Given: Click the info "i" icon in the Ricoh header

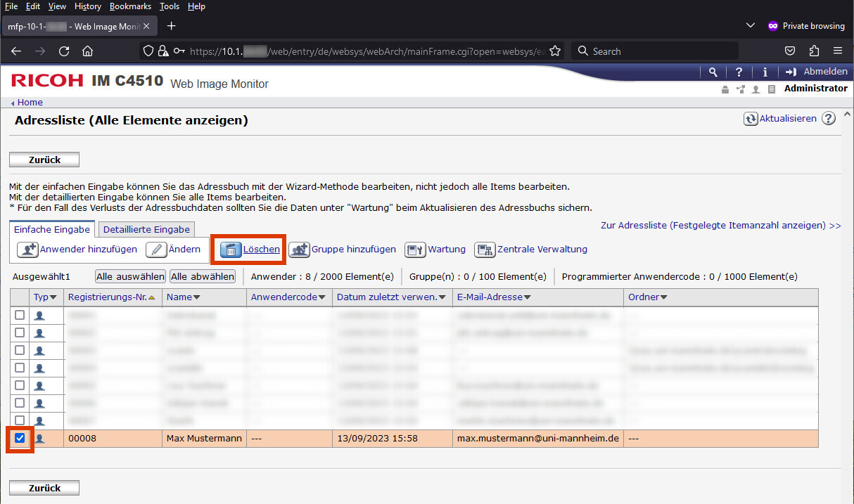Looking at the screenshot, I should pyautogui.click(x=765, y=72).
